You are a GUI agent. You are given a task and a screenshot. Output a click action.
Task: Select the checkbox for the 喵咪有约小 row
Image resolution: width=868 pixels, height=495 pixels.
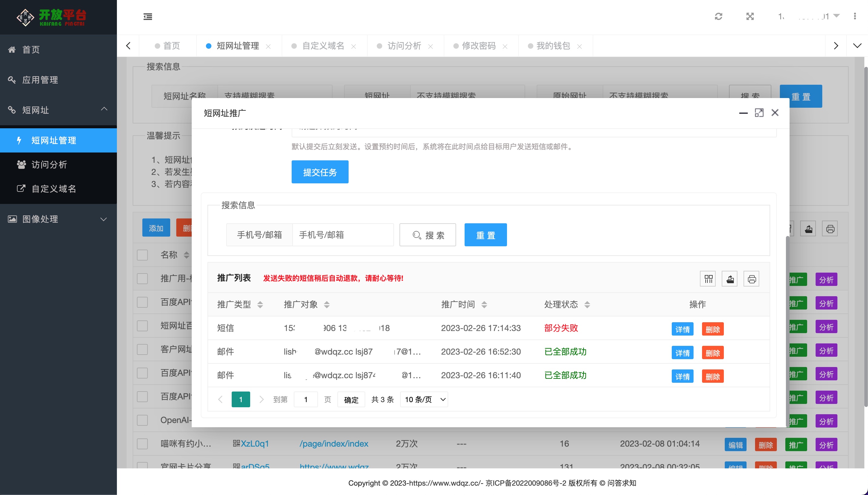pos(142,444)
